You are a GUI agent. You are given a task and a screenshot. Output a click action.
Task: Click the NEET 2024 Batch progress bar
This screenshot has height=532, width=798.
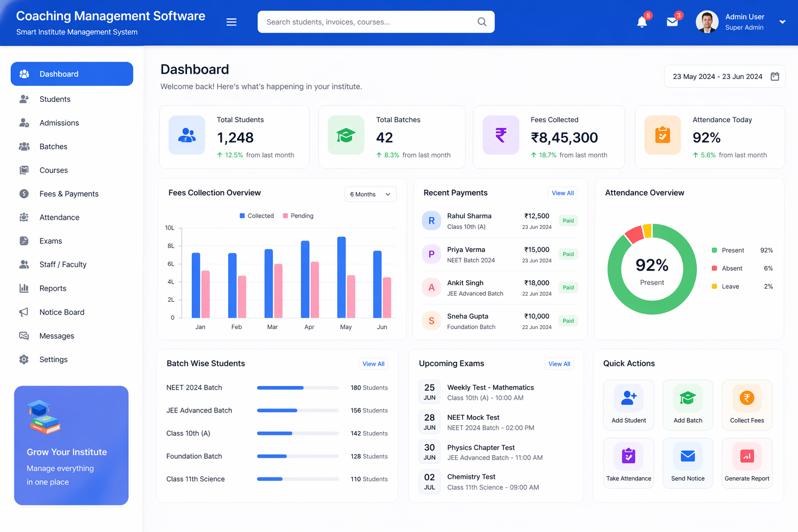(x=298, y=388)
